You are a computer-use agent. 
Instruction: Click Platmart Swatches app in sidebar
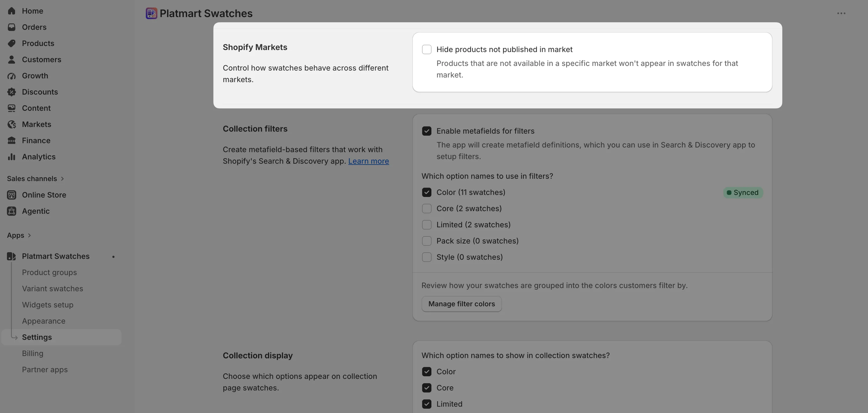coord(56,256)
